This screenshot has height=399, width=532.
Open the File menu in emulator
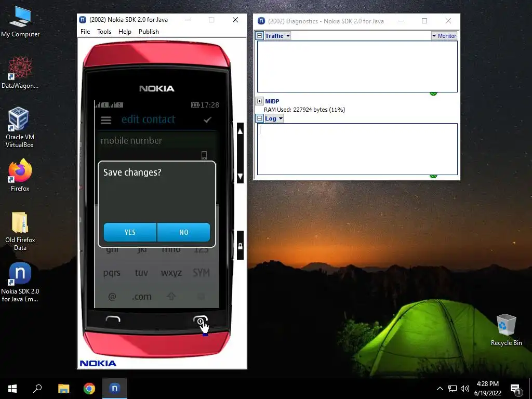(85, 32)
